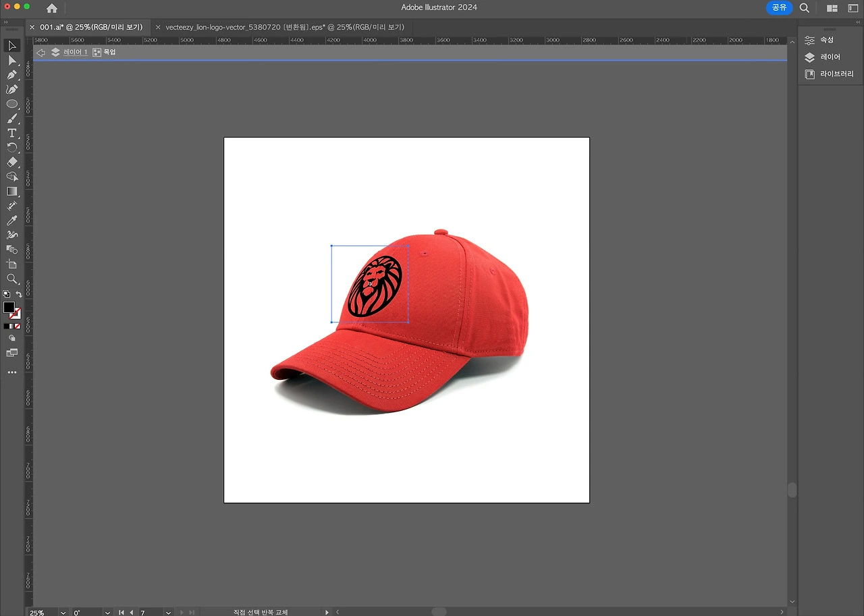Click the horizontal scrollbar thumb
Image resolution: width=864 pixels, height=616 pixels.
pos(439,612)
